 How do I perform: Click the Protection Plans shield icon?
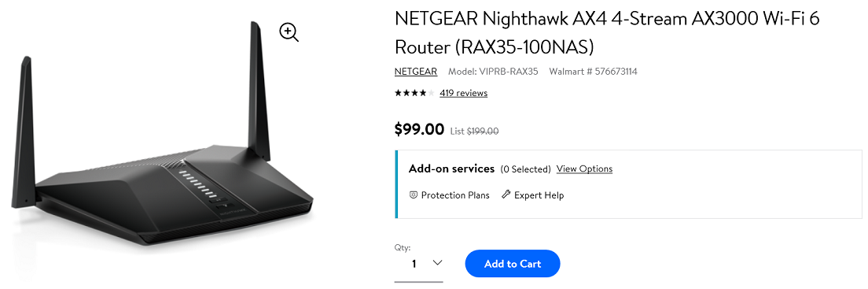413,195
